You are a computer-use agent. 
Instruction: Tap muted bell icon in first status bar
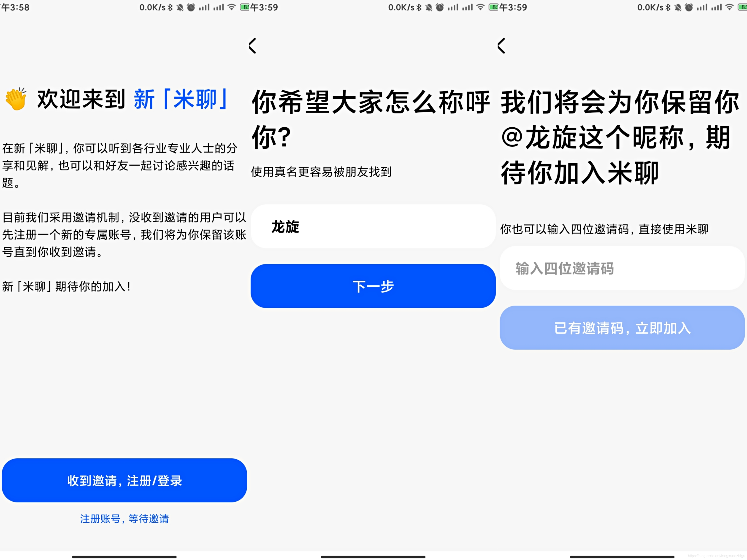pos(180,7)
